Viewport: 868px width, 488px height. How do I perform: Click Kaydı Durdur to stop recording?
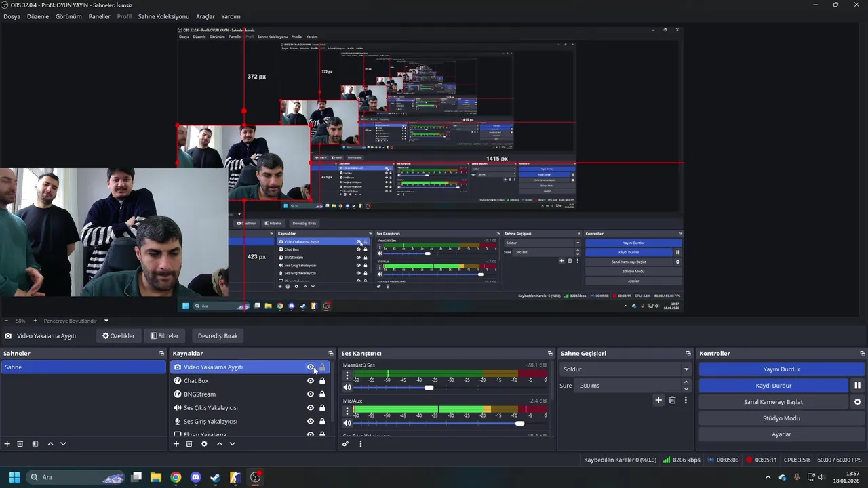pos(774,386)
